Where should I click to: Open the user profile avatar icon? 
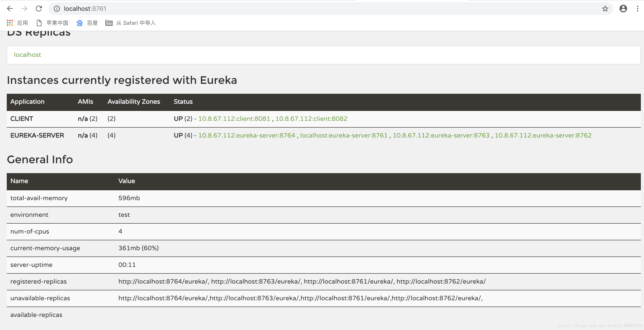tap(623, 9)
